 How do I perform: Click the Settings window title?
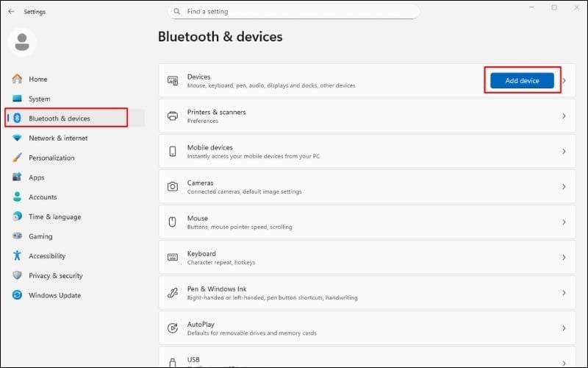(35, 12)
